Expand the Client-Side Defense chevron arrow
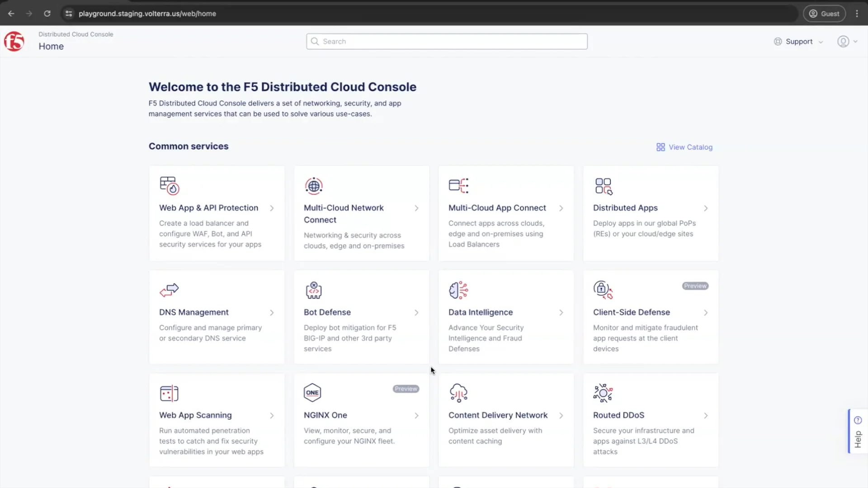 706,313
